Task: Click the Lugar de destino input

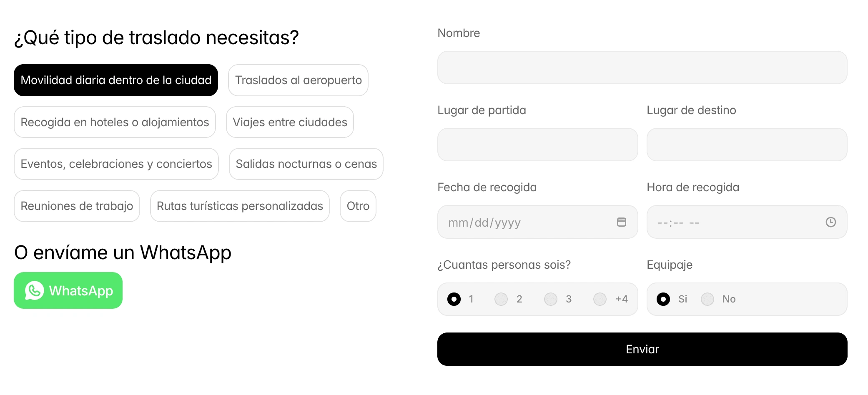Action: (x=747, y=145)
